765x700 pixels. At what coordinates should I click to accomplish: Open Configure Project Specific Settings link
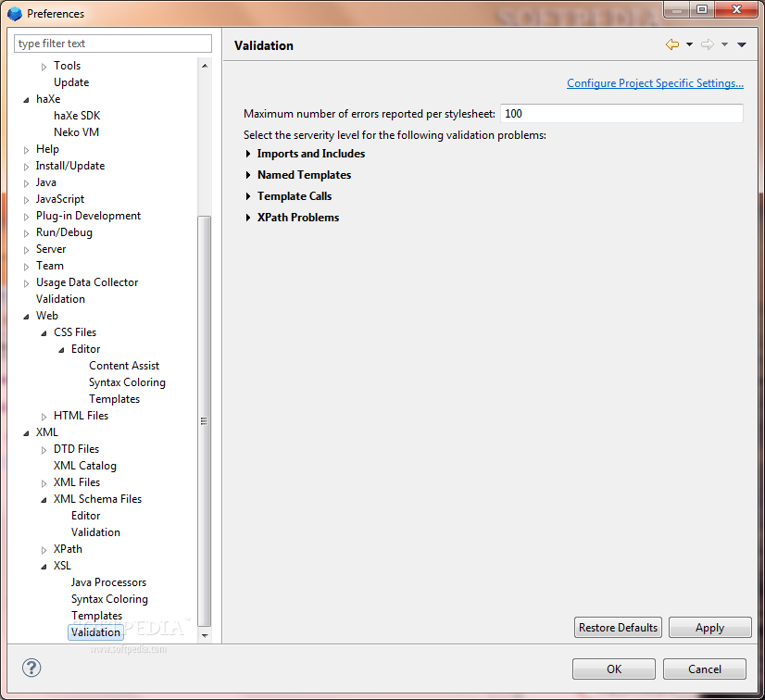click(655, 83)
